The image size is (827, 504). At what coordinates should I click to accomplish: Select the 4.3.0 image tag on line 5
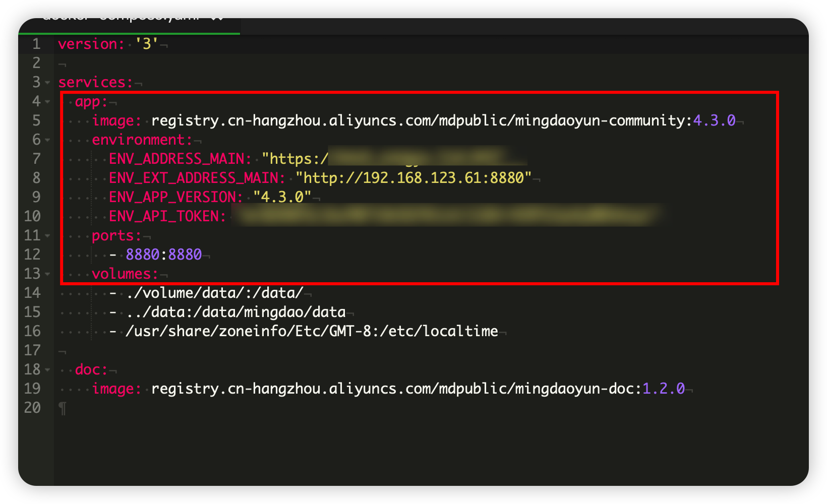[714, 121]
